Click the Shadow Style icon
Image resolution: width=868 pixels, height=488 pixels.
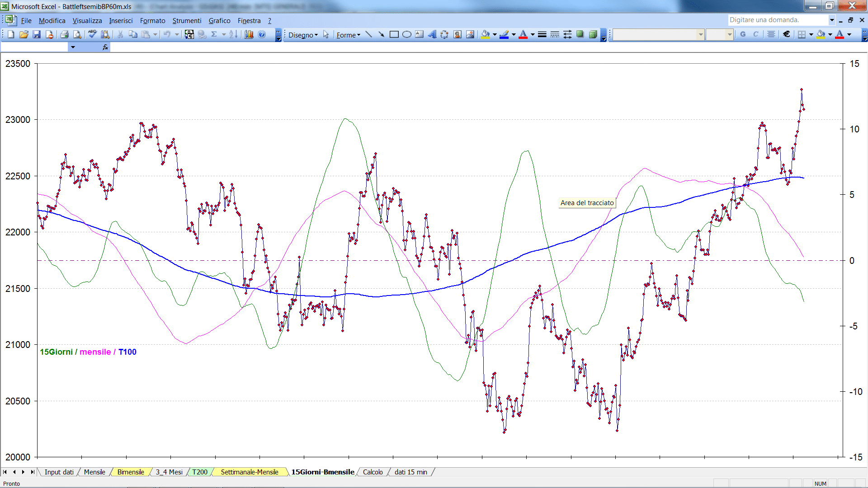pyautogui.click(x=580, y=34)
